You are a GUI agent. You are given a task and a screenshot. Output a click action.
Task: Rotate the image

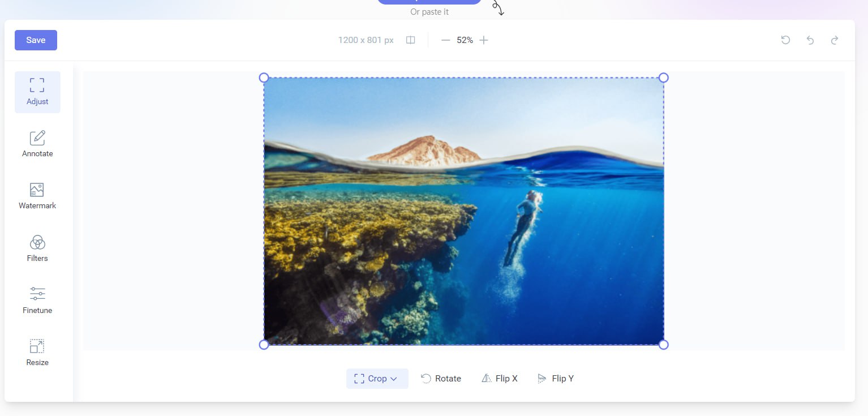441,379
